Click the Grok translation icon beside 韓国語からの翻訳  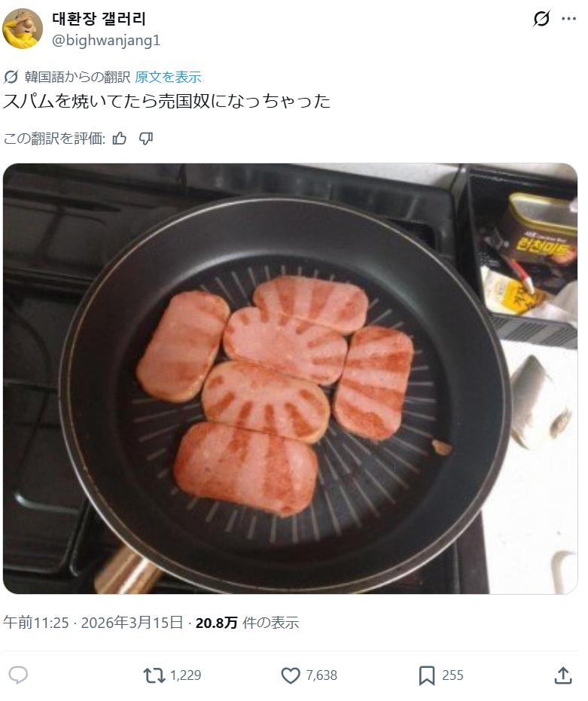(11, 78)
